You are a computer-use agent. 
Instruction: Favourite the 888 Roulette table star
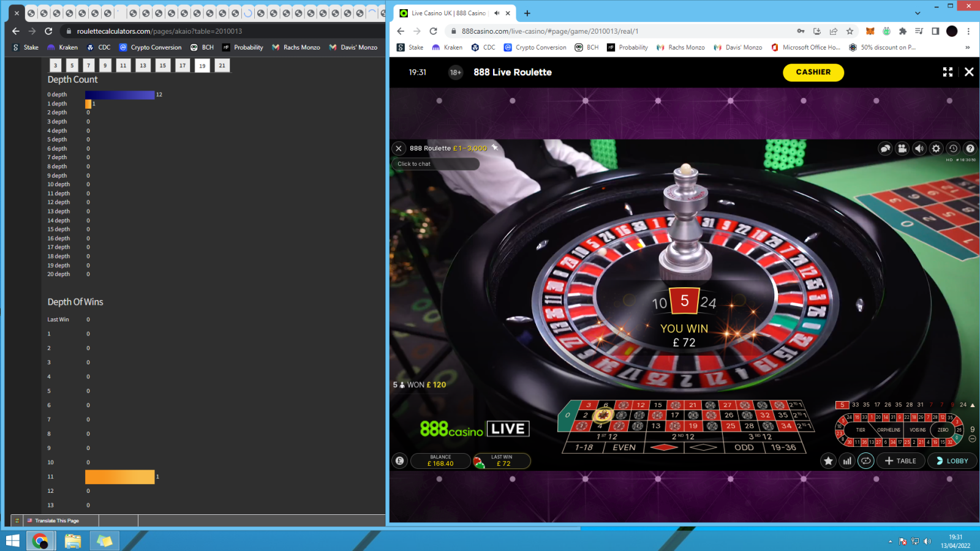click(x=495, y=148)
